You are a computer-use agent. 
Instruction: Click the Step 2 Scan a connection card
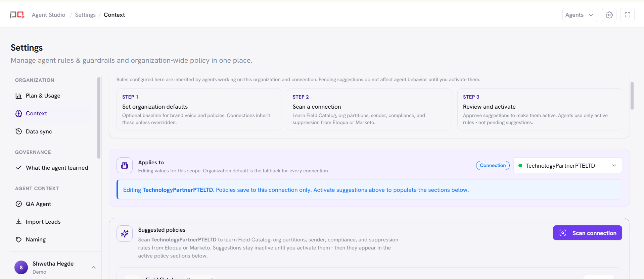coord(369,109)
